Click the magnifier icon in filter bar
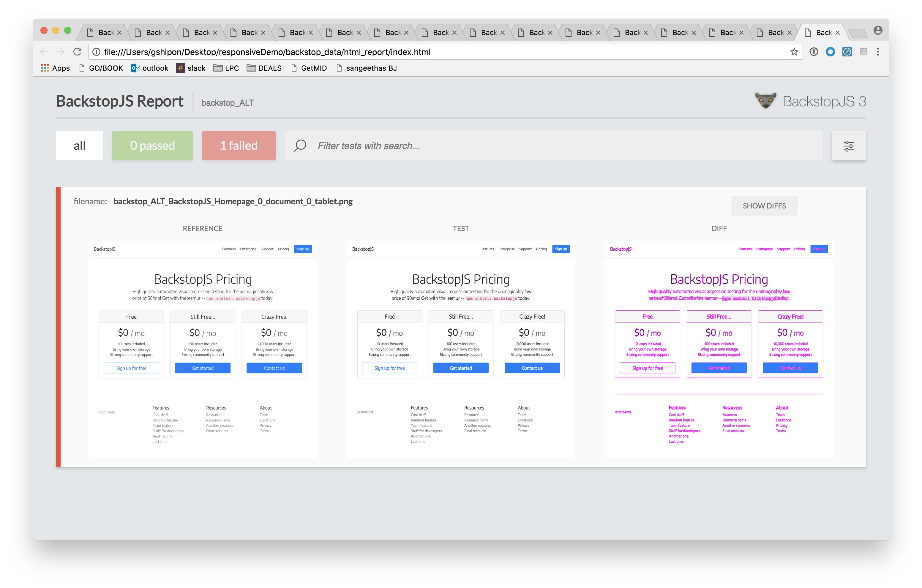Image resolution: width=922 pixels, height=588 pixels. click(300, 146)
